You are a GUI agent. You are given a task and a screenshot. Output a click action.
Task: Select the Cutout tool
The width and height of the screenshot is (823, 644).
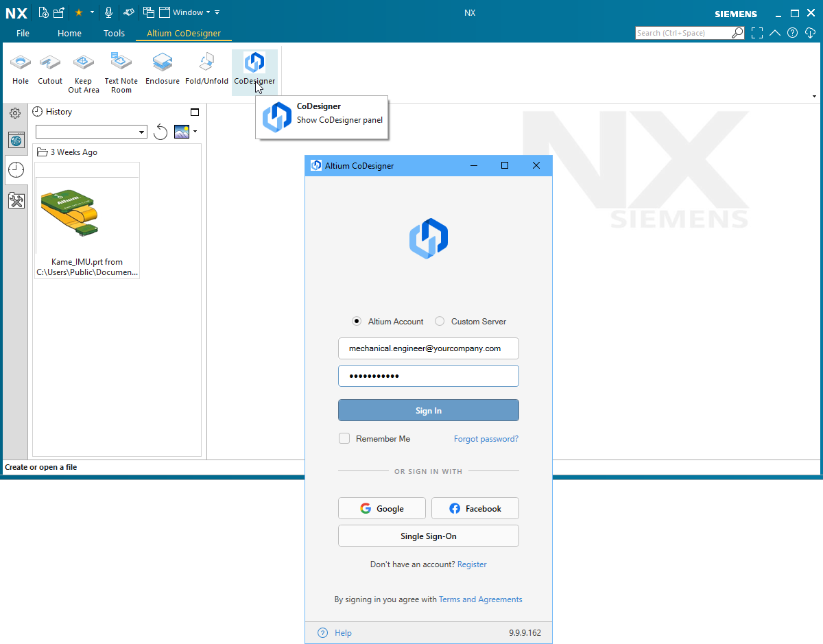coord(49,69)
